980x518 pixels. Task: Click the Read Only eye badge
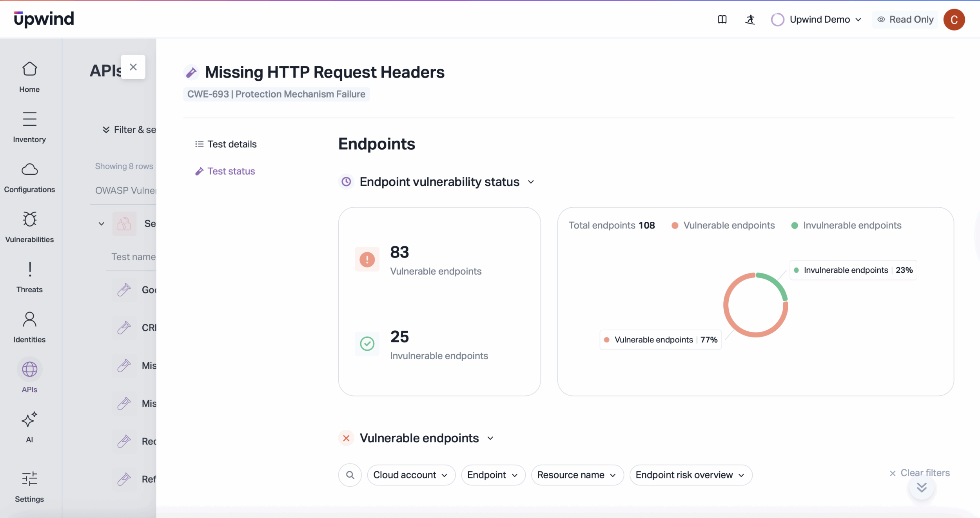(x=905, y=20)
